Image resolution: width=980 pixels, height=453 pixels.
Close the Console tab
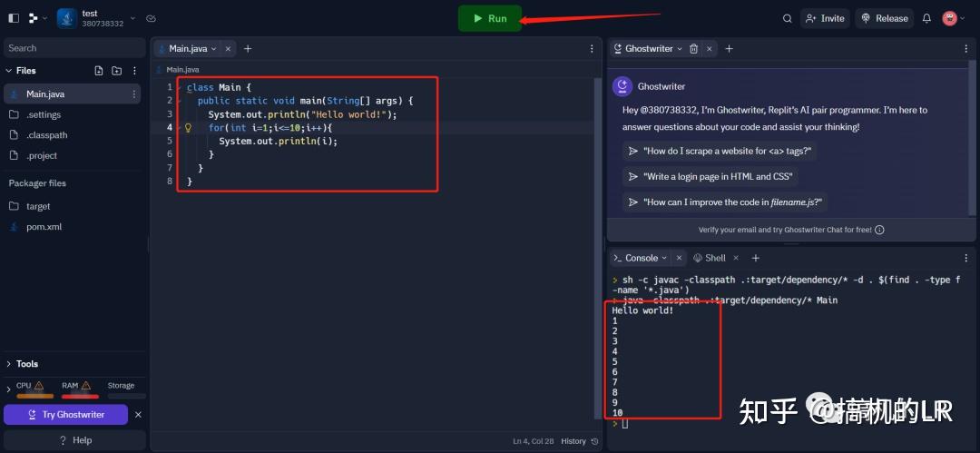click(678, 258)
